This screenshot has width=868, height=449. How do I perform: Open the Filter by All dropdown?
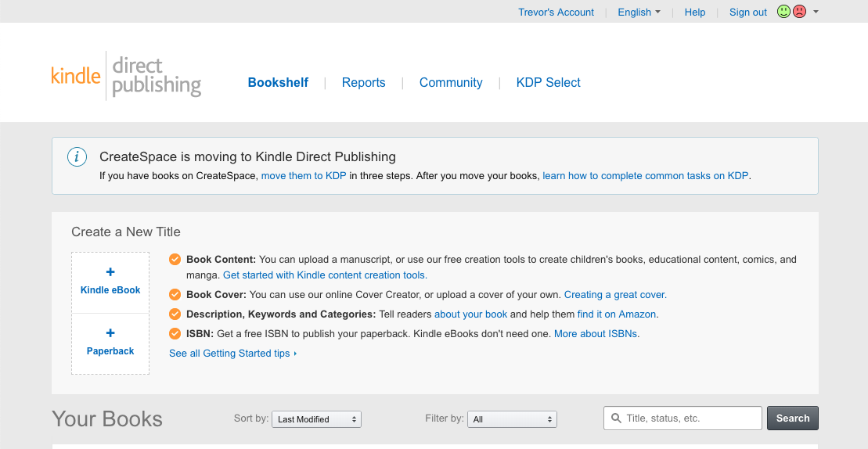512,419
